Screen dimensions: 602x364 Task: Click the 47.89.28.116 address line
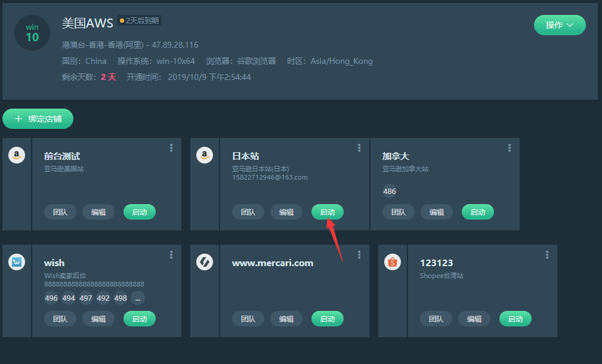[x=130, y=45]
